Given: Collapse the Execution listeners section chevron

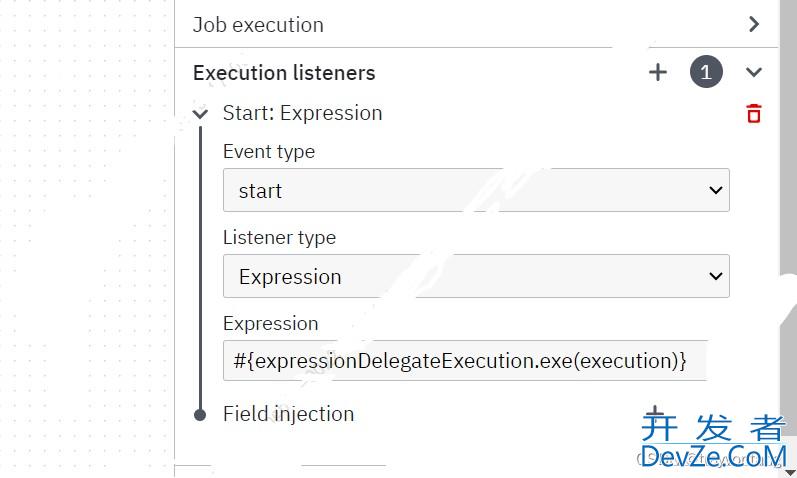Looking at the screenshot, I should tap(753, 72).
